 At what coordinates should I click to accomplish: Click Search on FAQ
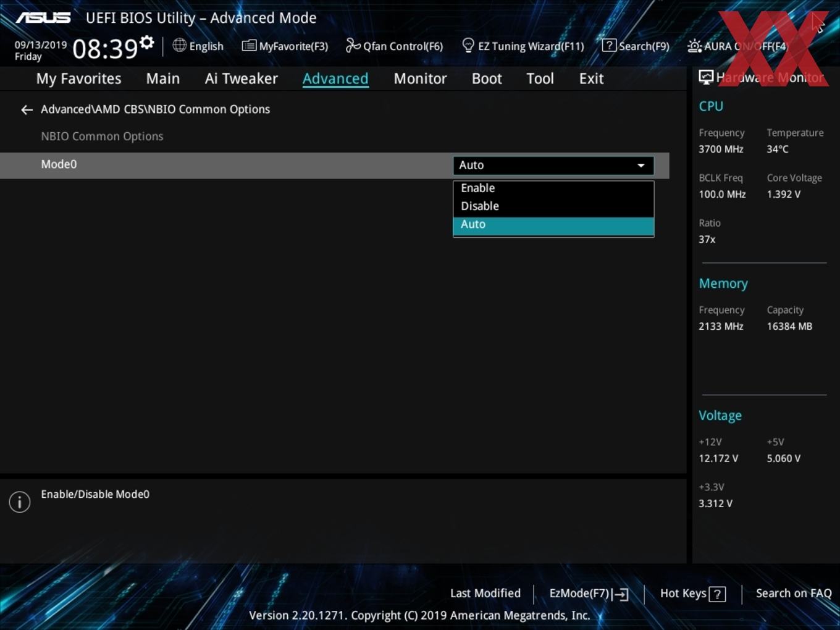coord(794,593)
